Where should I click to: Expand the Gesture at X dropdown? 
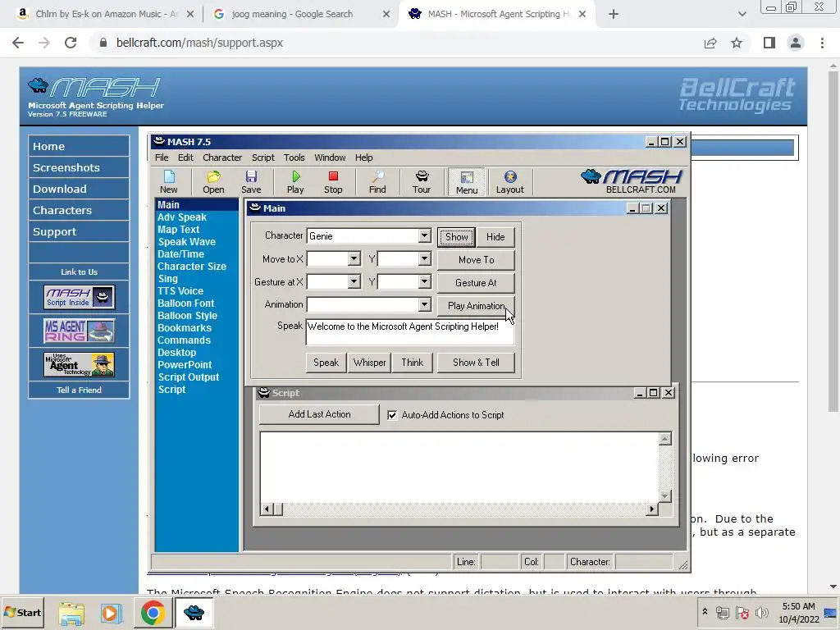coord(354,282)
